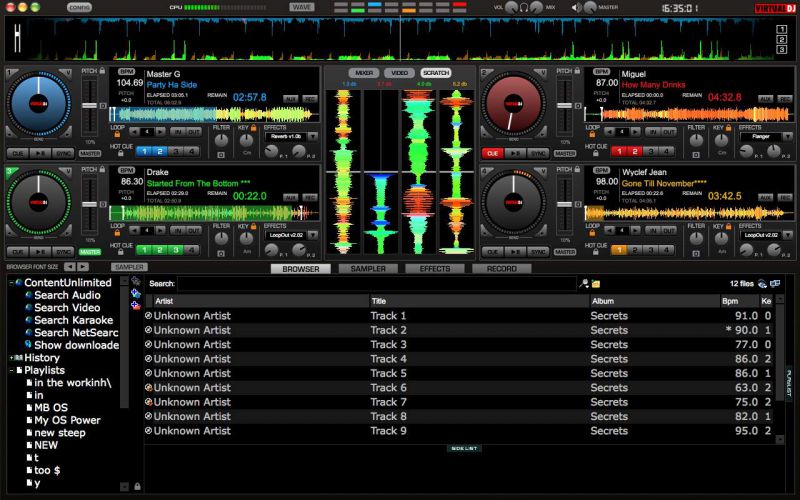Click the KEY knob on Drake deck
Screen dimensions: 800x500
pos(246,238)
